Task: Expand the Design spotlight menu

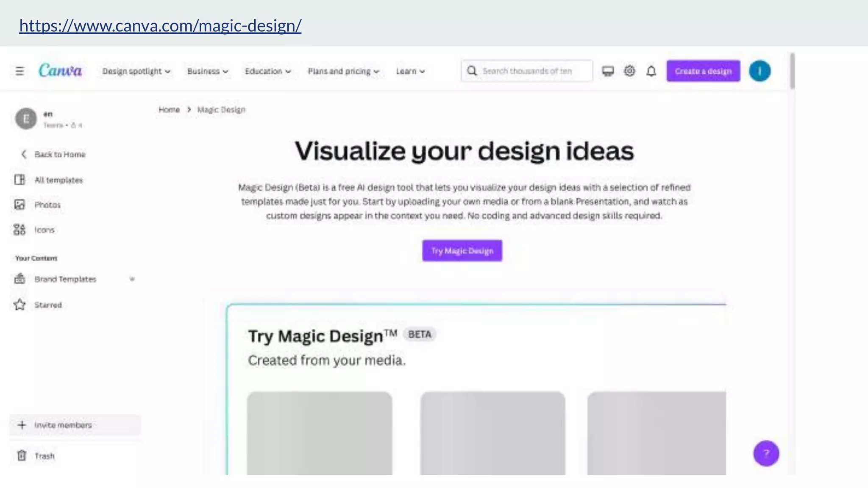Action: point(136,71)
